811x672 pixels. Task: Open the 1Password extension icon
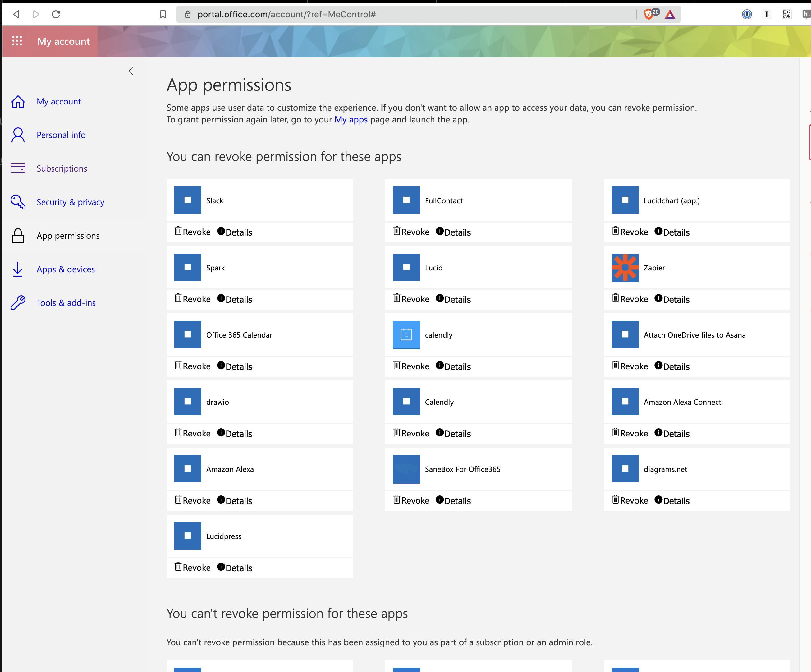pos(747,14)
